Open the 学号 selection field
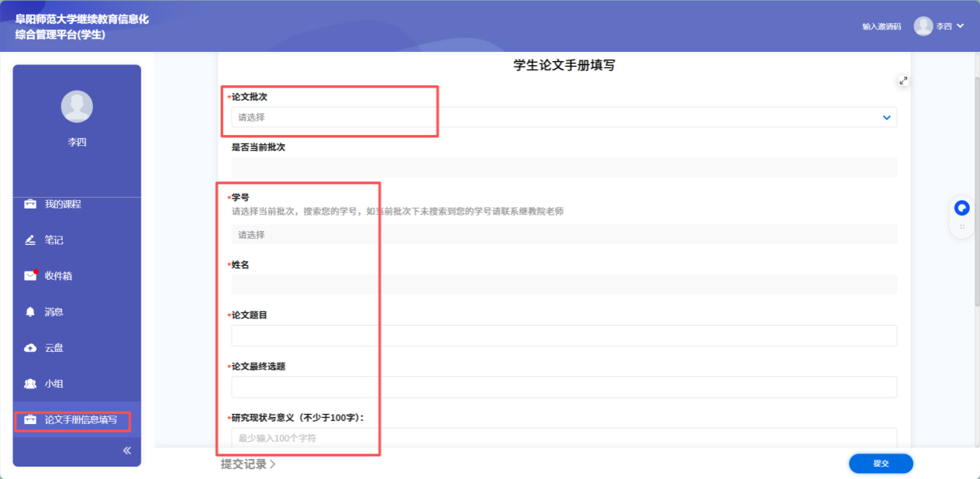The image size is (980, 479). (x=564, y=235)
